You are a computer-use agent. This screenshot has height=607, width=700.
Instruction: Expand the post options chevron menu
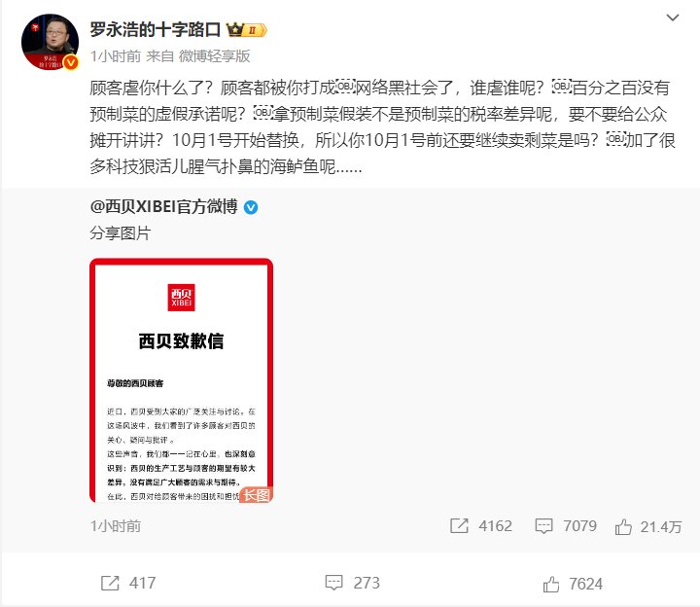(673, 18)
